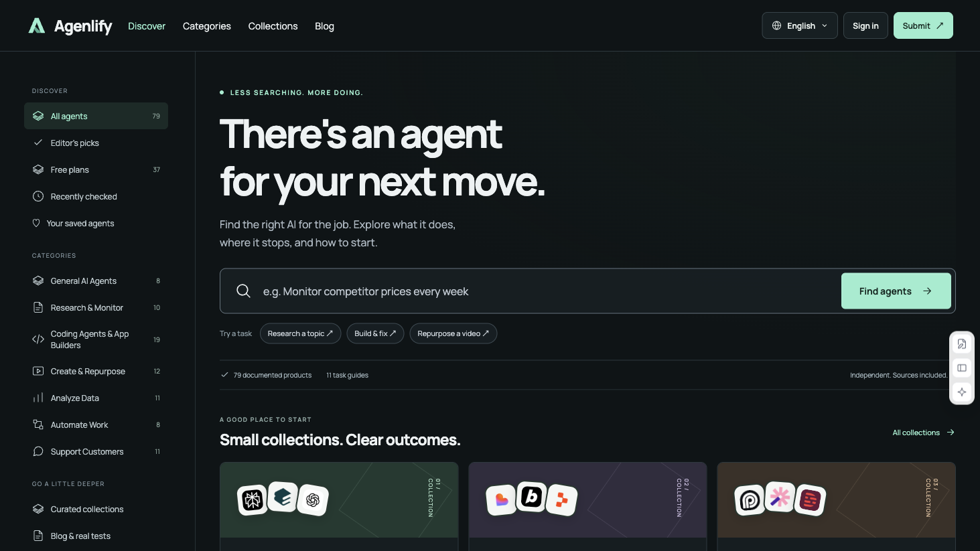Open the first collection card
Screen dimensions: 980x551
coord(339,506)
